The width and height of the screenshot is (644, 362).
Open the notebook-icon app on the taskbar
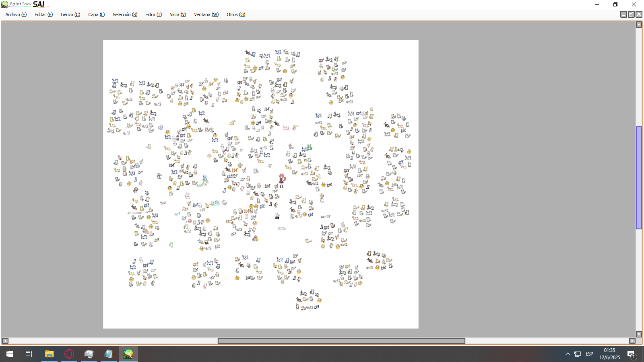point(109,354)
